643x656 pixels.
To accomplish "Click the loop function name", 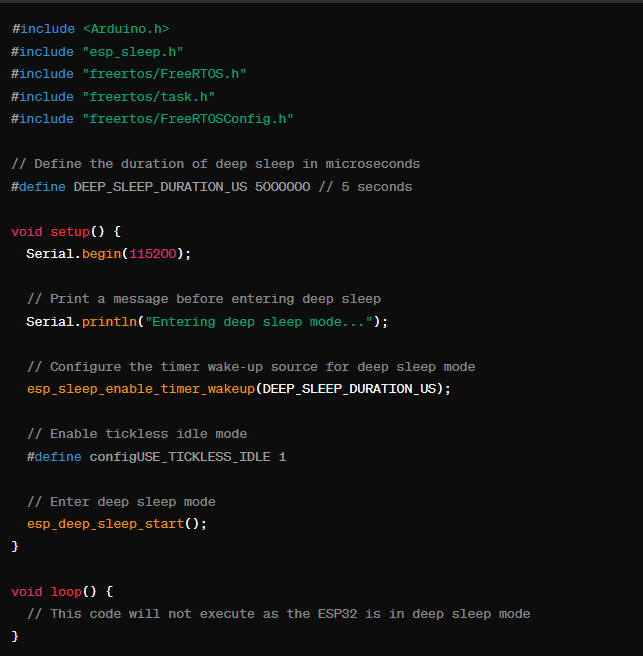I will tap(66, 592).
